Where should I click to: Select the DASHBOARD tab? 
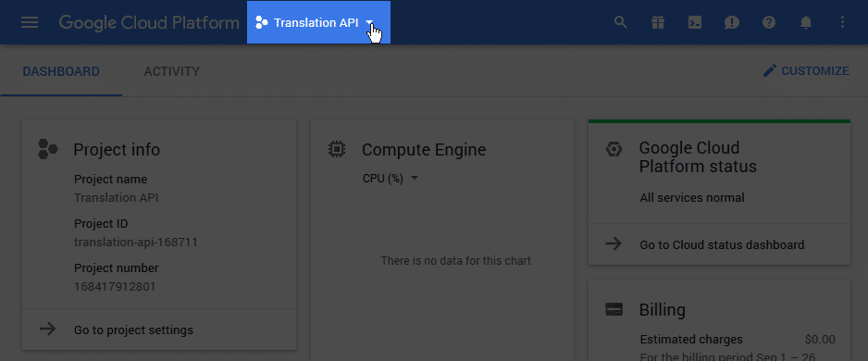tap(61, 71)
